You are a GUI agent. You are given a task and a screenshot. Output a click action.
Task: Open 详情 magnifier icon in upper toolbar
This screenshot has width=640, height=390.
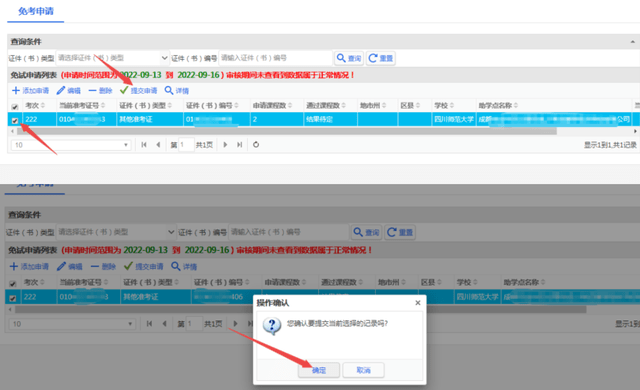pyautogui.click(x=169, y=90)
